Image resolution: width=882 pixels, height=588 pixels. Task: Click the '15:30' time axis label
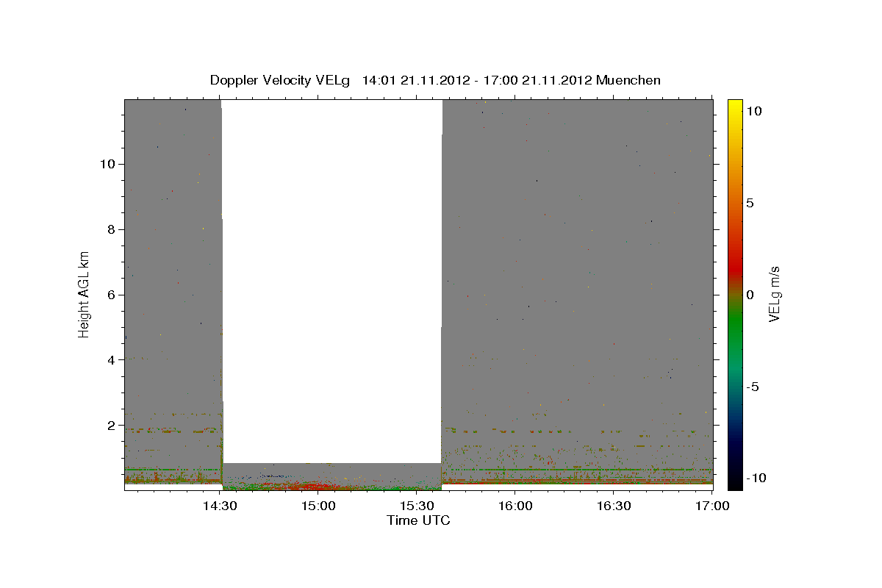pyautogui.click(x=417, y=506)
